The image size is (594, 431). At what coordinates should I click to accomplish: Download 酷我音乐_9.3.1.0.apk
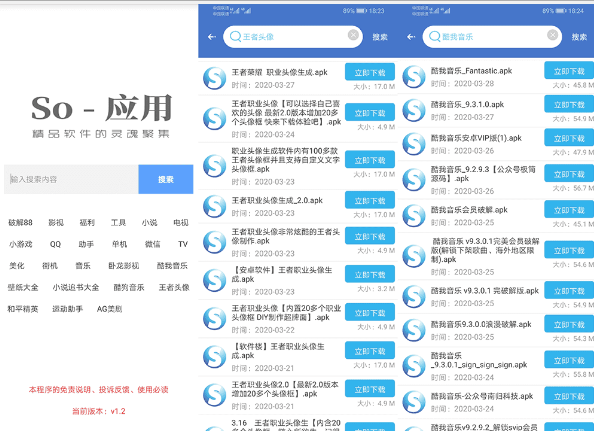569,104
